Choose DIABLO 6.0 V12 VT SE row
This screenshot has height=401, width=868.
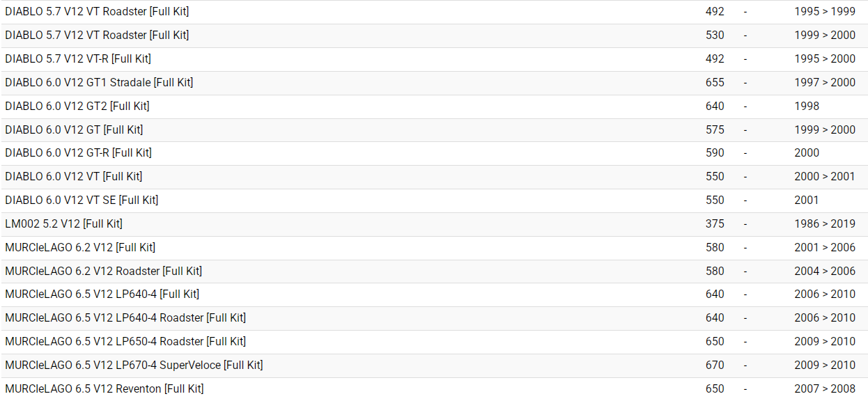pos(82,200)
